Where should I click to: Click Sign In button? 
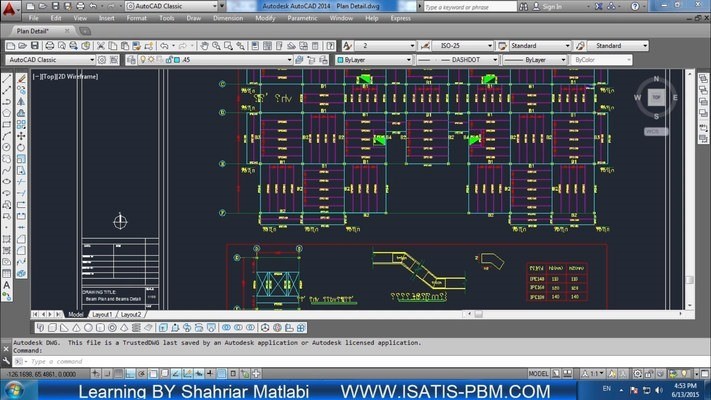point(548,6)
